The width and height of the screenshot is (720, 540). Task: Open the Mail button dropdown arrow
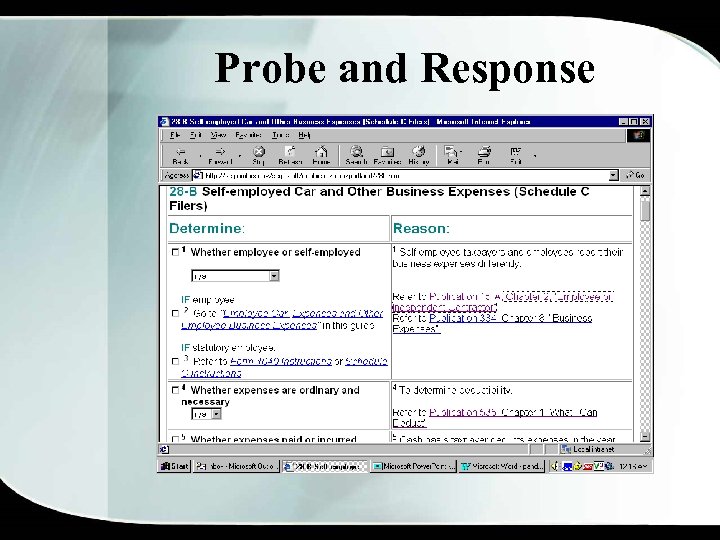[x=461, y=152]
